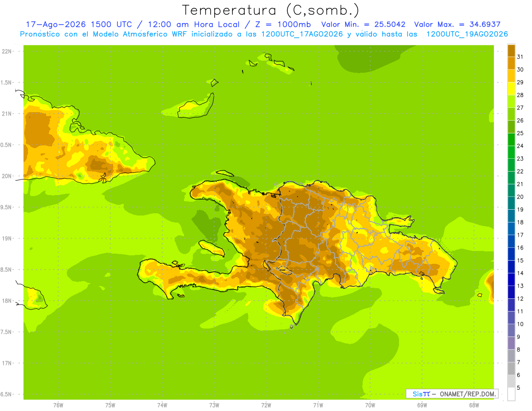
Task: Pick the legend swatch above value 31
Action: point(511,51)
